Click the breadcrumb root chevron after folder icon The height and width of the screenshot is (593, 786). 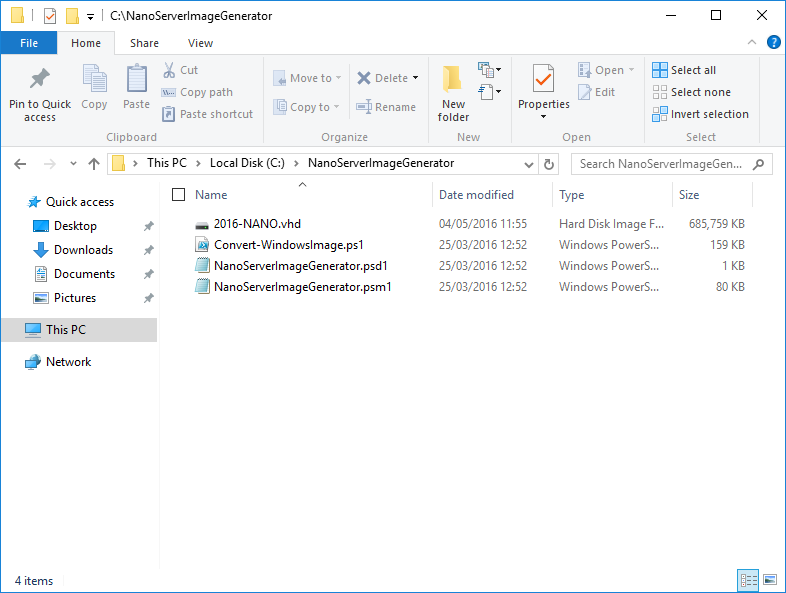click(135, 163)
